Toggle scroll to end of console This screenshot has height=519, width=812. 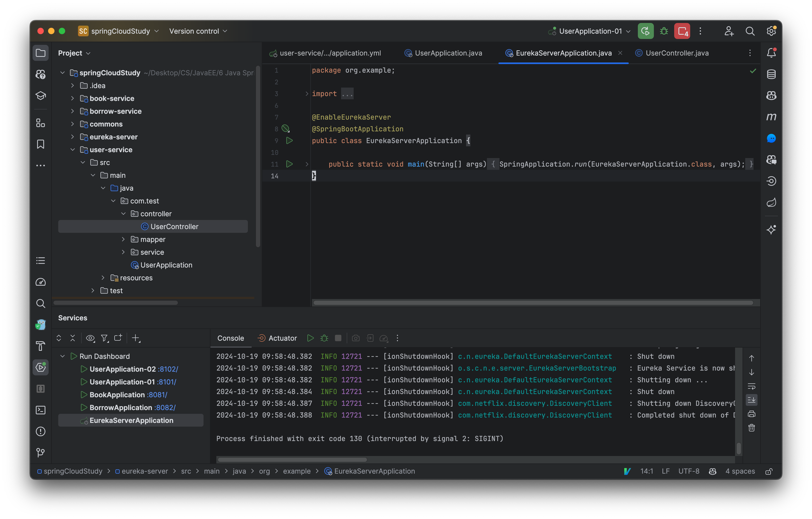(752, 400)
